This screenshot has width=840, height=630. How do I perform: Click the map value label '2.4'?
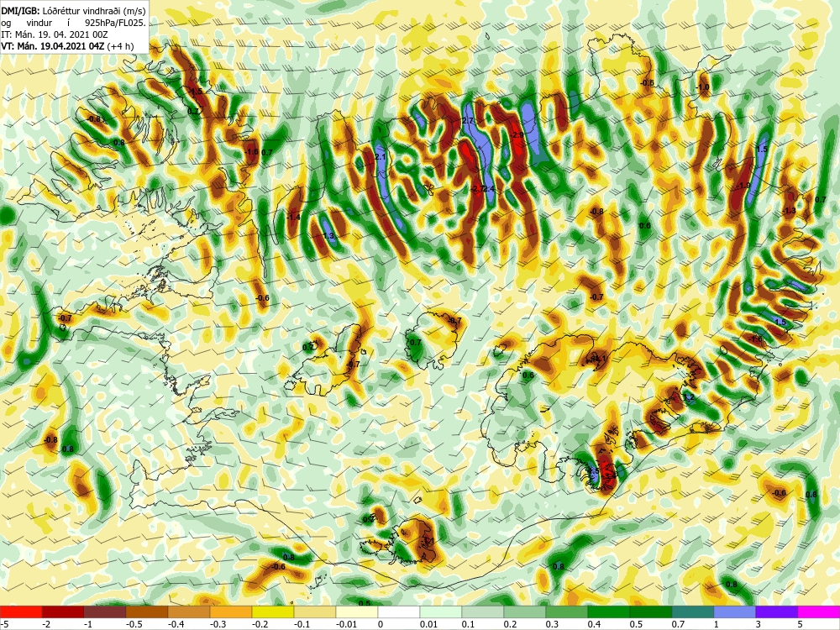tap(489, 188)
